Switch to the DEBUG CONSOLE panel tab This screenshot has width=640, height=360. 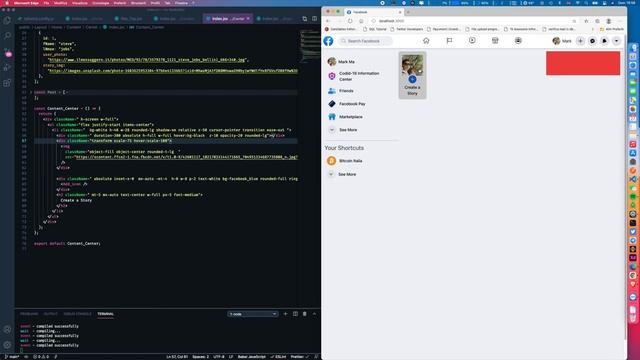click(x=77, y=314)
